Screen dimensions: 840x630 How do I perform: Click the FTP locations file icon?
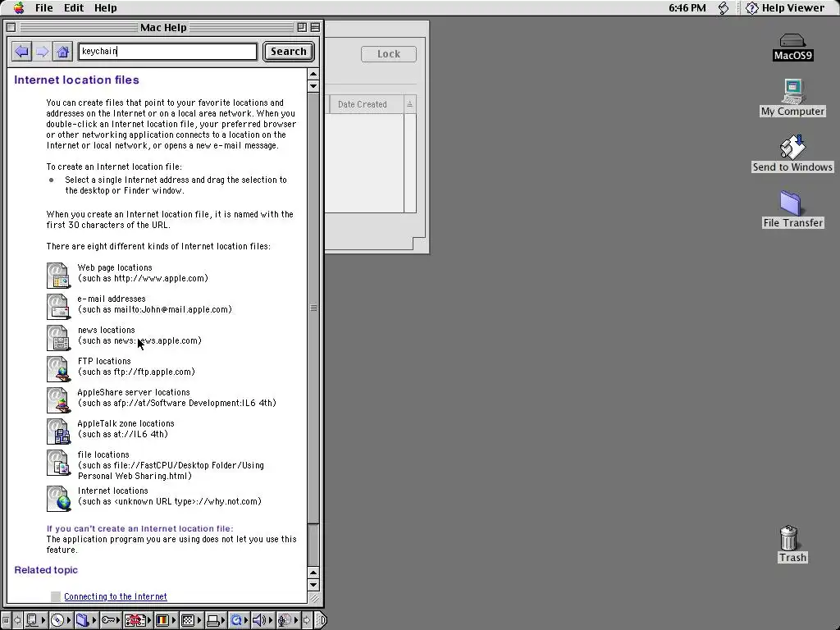(58, 368)
